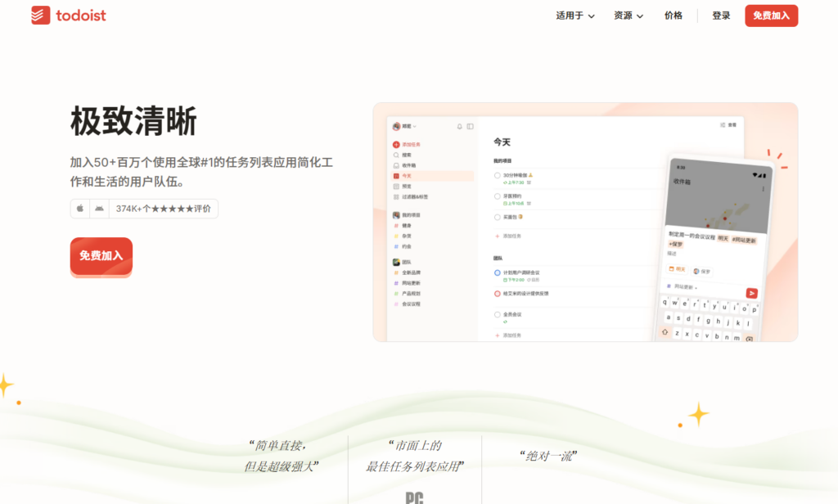The width and height of the screenshot is (838, 504).
Task: Open the three-dot menu in the phone's 收件箱
Action: (764, 188)
